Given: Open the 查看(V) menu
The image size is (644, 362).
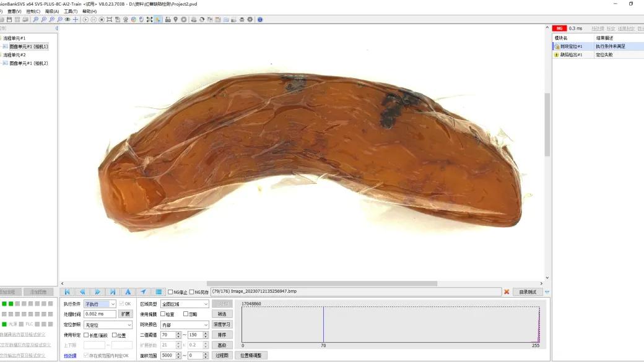Looking at the screenshot, I should [x=14, y=11].
